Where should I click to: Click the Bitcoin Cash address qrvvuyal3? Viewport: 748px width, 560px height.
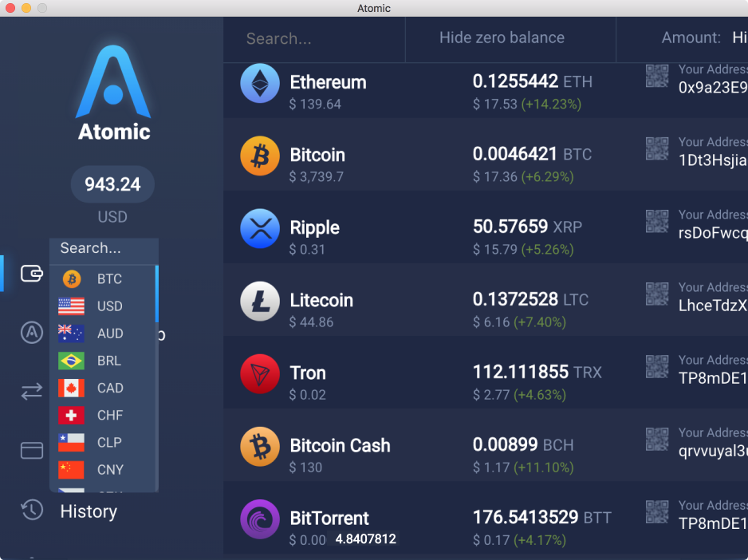click(713, 451)
